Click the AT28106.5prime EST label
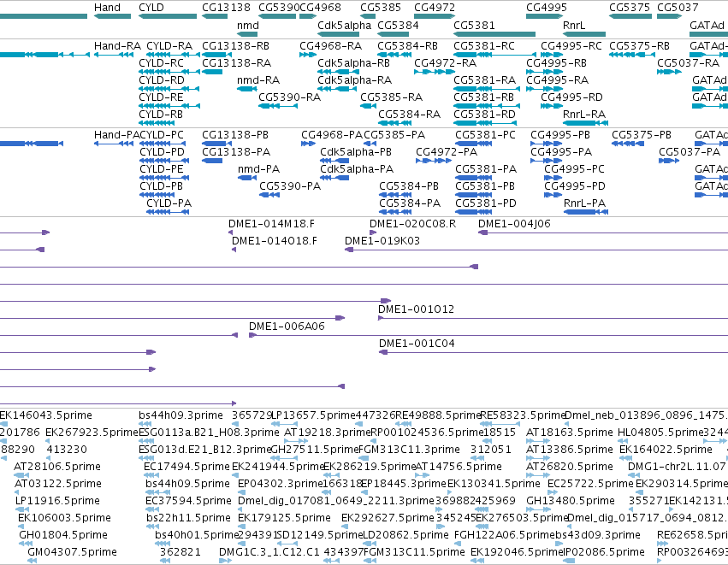 pos(57,467)
